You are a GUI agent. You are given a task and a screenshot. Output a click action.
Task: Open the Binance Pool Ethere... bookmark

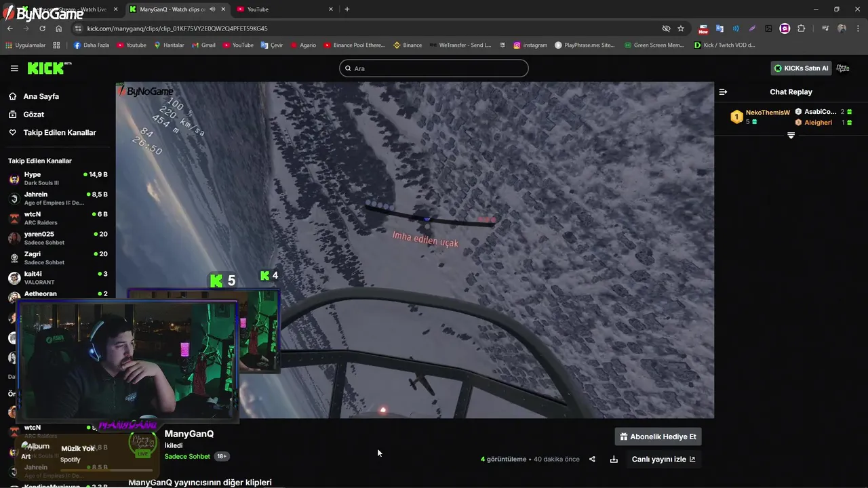coord(354,45)
